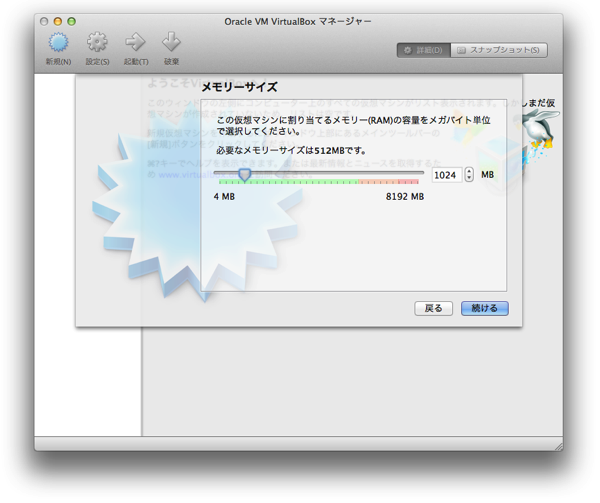The width and height of the screenshot is (600, 503).
Task: Open 設定(S) settings gear icon
Action: click(x=97, y=43)
